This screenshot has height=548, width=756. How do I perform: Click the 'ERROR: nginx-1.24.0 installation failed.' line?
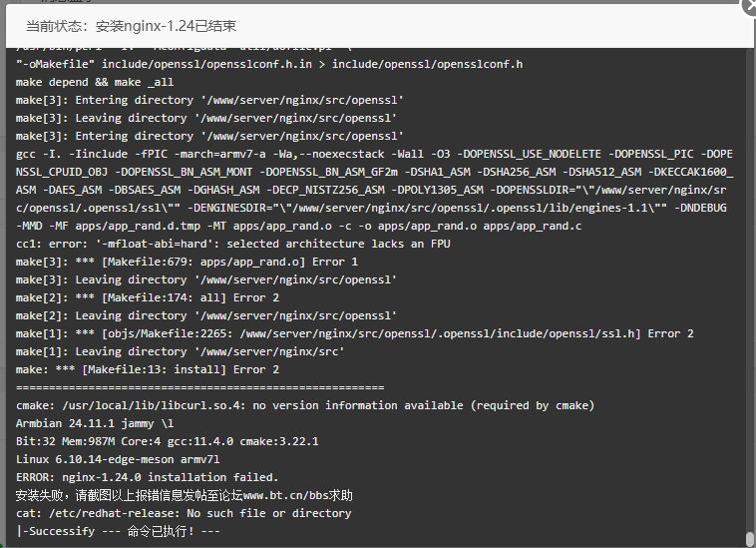tap(147, 477)
